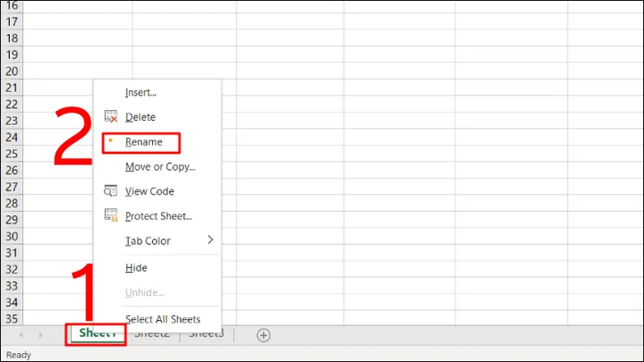Viewport: 644px width, 362px height.
Task: Click the Ready status text
Action: [x=19, y=355]
